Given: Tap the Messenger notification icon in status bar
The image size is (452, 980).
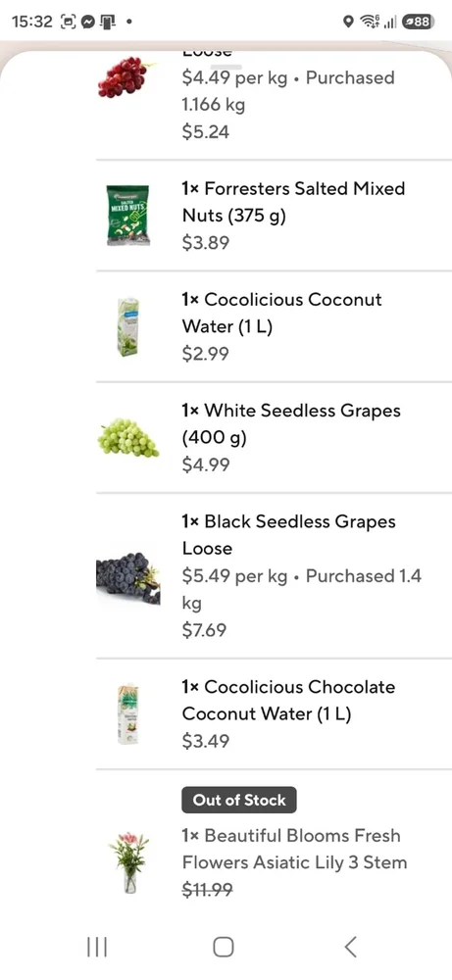Looking at the screenshot, I should [x=88, y=22].
